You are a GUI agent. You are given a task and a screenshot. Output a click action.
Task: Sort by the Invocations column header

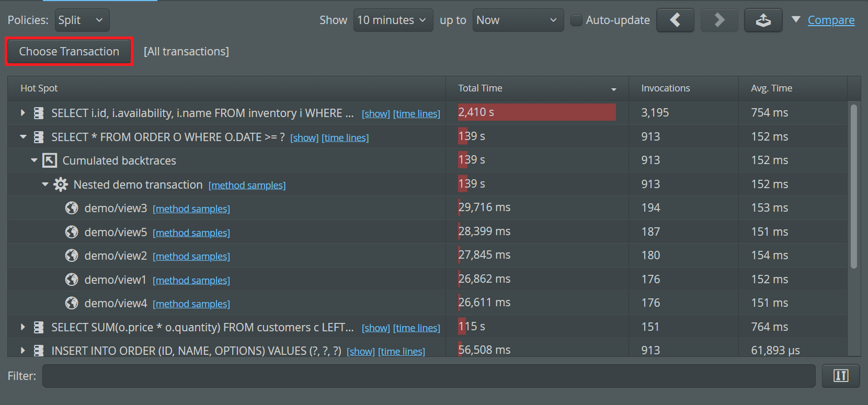coord(665,88)
